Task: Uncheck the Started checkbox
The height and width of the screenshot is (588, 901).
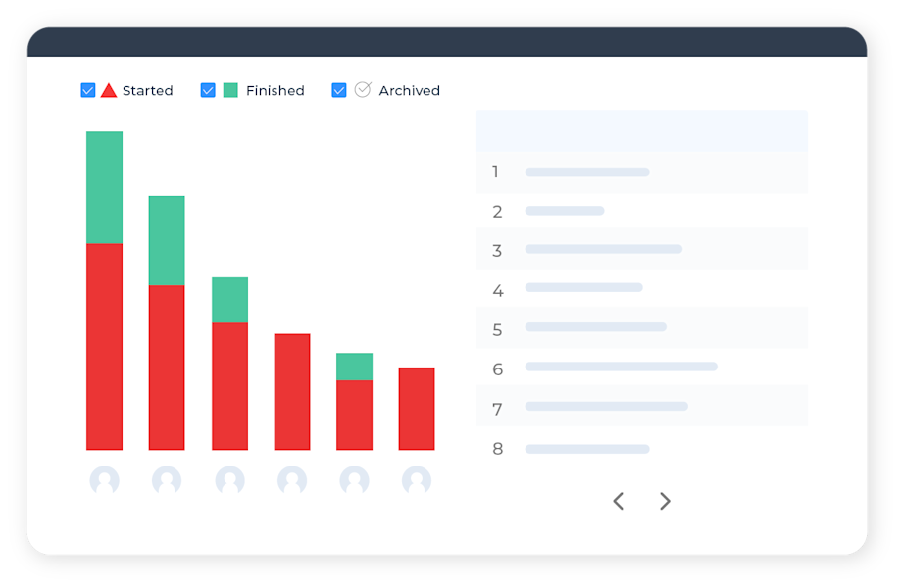Action: tap(88, 91)
